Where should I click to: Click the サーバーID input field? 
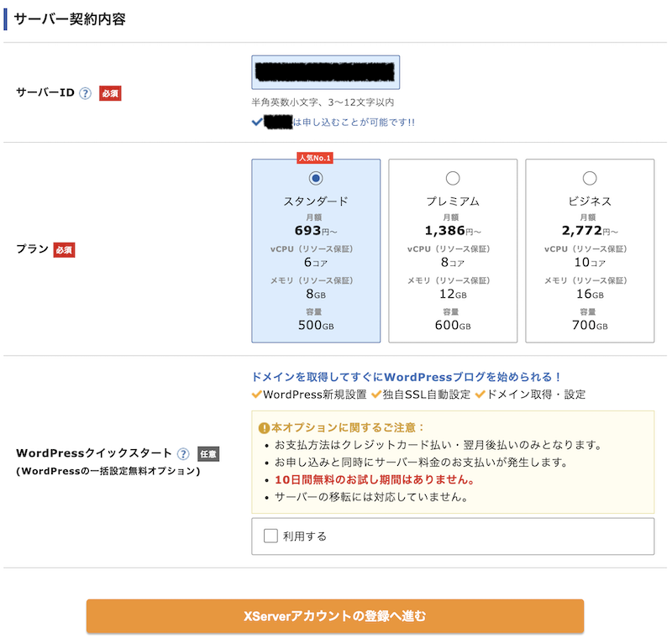click(326, 73)
